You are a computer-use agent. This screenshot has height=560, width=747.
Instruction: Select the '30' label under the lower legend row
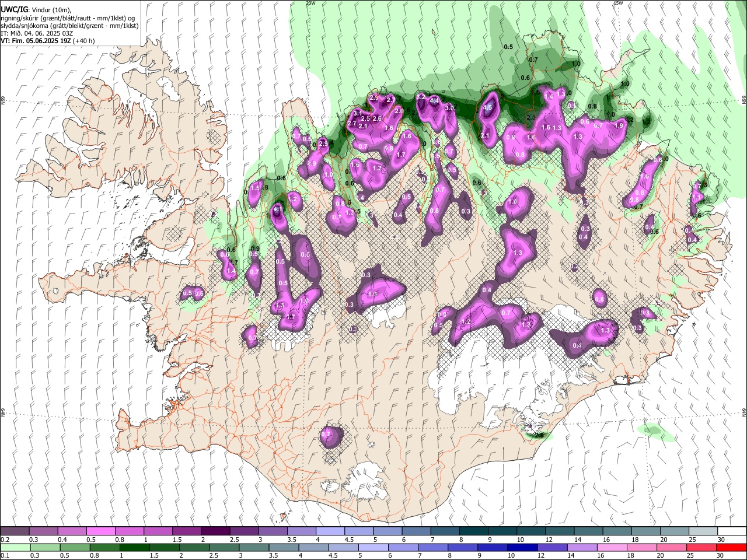721,556
